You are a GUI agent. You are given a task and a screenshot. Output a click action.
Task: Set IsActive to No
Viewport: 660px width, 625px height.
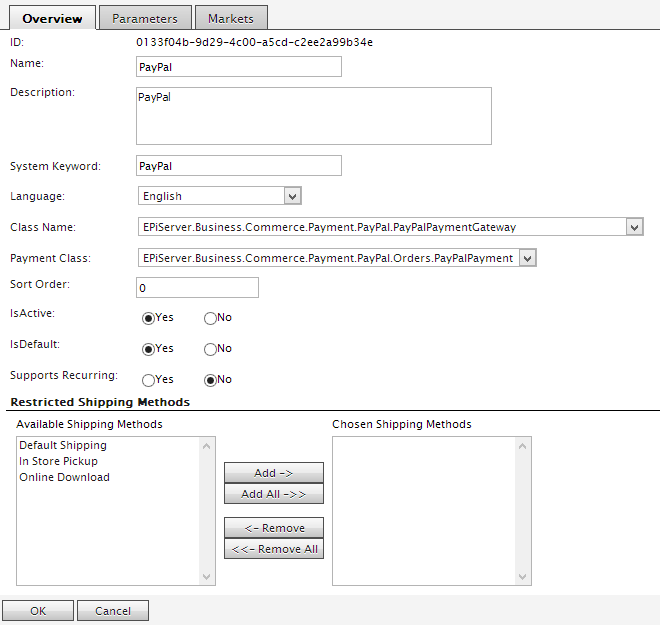pyautogui.click(x=210, y=318)
